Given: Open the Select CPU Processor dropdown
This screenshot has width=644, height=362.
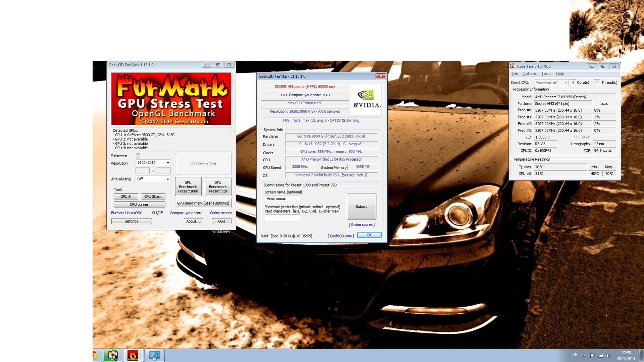Looking at the screenshot, I should click(x=551, y=83).
